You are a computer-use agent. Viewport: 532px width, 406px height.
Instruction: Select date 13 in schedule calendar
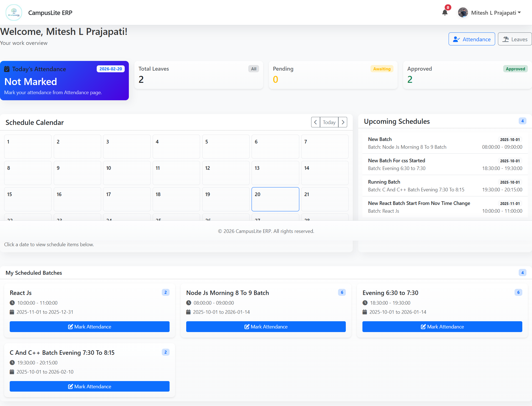tap(275, 173)
